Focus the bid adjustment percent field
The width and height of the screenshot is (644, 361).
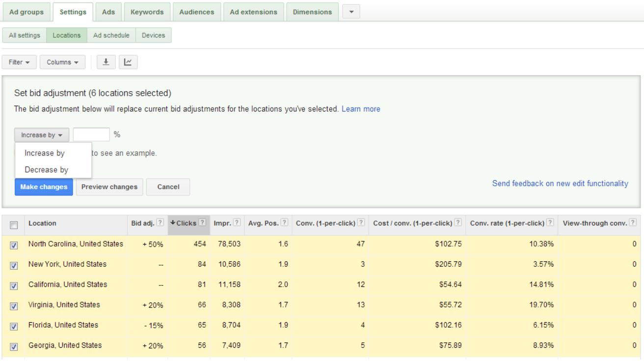(x=91, y=135)
